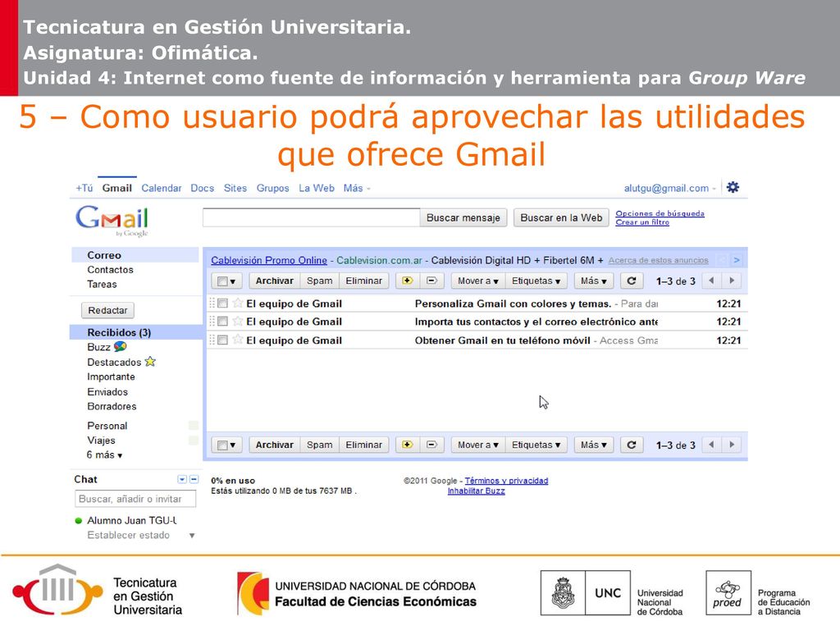This screenshot has width=840, height=630.
Task: Open Sites from the top bar
Action: click(x=235, y=188)
